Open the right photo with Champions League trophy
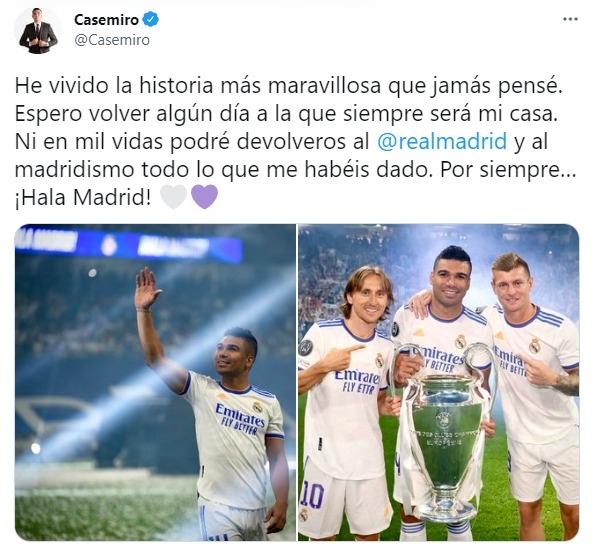The height and width of the screenshot is (546, 594). click(439, 382)
